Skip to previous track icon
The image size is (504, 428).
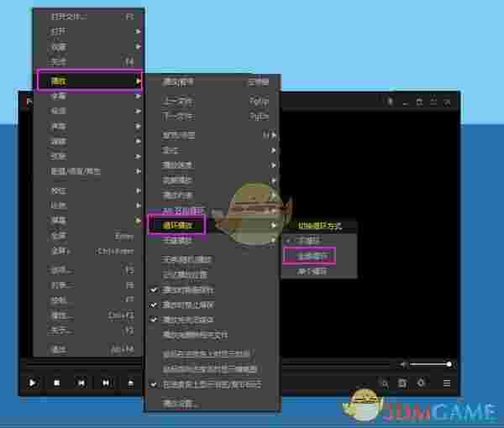coord(81,383)
